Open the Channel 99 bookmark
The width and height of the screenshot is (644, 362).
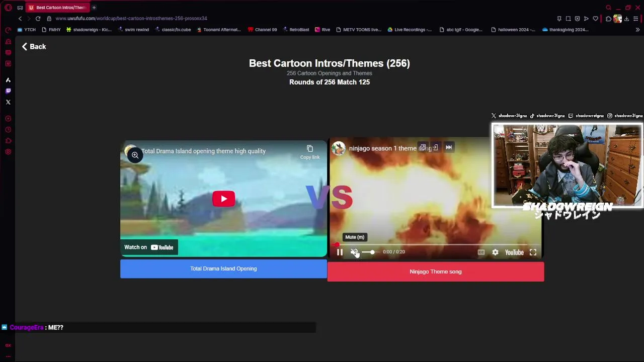click(x=262, y=30)
